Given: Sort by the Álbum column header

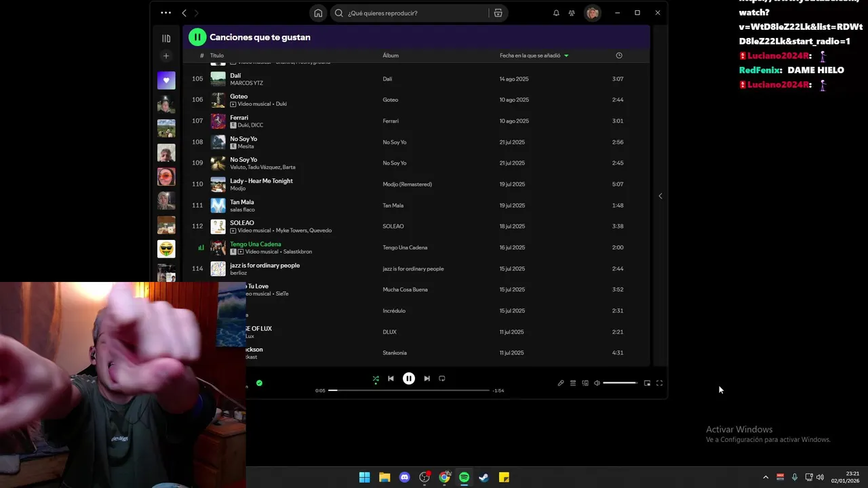Looking at the screenshot, I should click(391, 56).
